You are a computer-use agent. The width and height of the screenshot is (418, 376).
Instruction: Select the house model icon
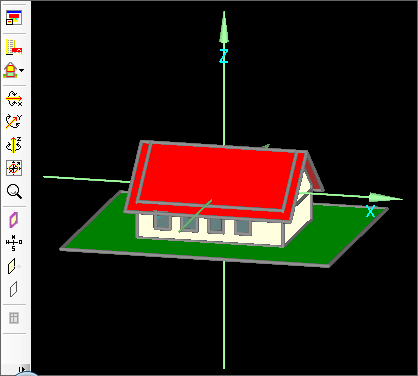(11, 70)
